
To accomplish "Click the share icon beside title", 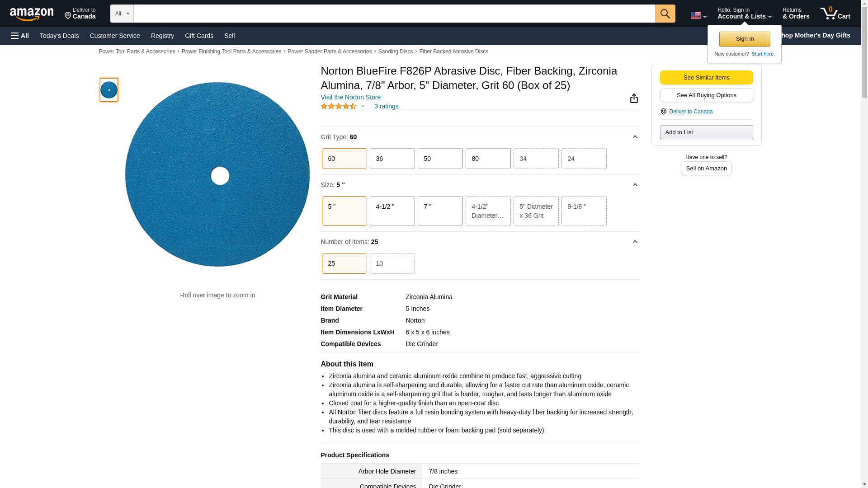I will point(634,99).
